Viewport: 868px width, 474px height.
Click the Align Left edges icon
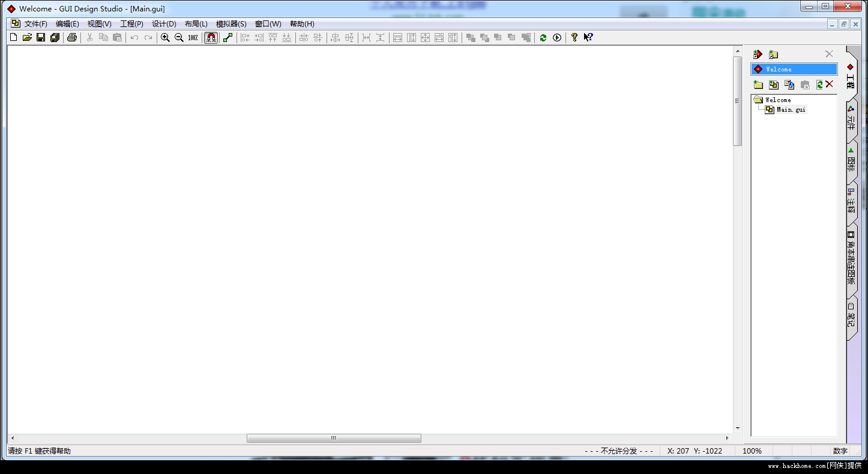245,37
